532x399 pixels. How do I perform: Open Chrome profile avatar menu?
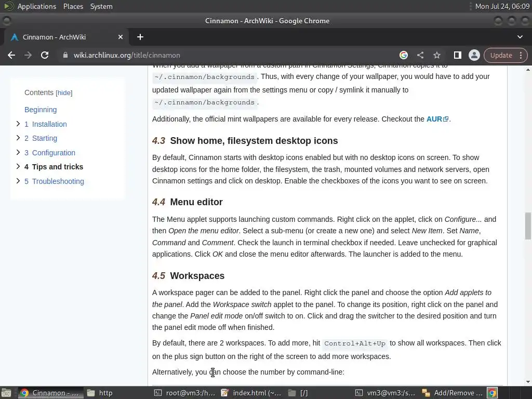click(x=474, y=55)
